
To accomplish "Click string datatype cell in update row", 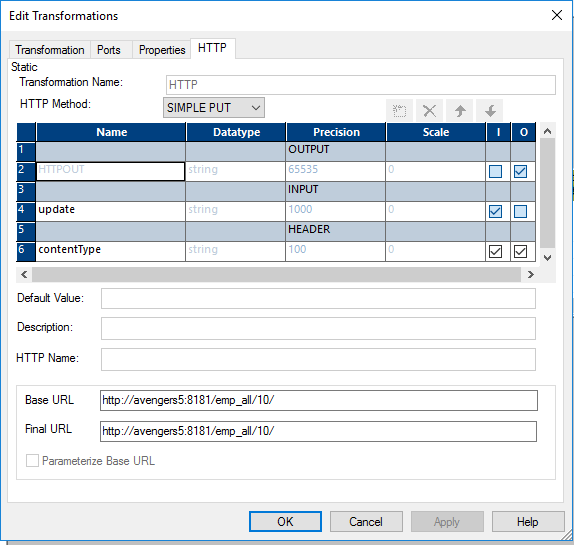I will point(235,211).
